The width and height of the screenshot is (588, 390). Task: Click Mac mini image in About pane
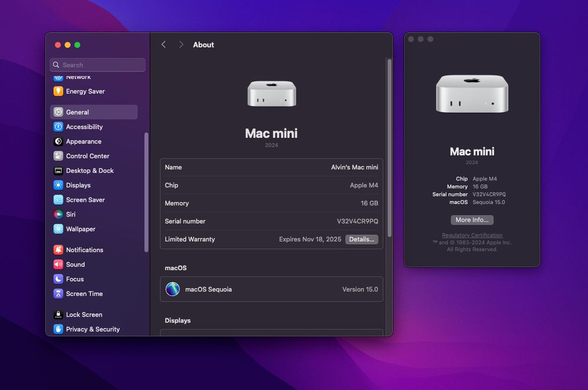(x=272, y=94)
